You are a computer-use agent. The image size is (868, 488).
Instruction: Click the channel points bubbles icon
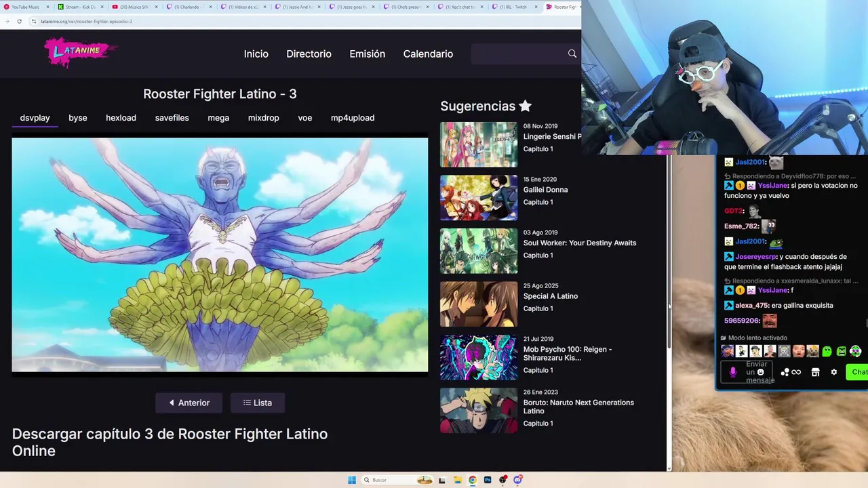(785, 372)
